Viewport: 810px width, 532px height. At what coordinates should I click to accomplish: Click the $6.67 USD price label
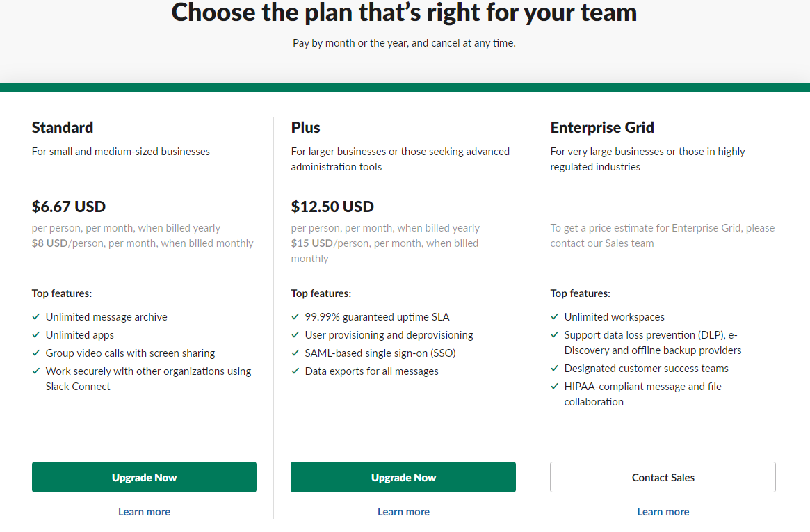[x=69, y=207]
